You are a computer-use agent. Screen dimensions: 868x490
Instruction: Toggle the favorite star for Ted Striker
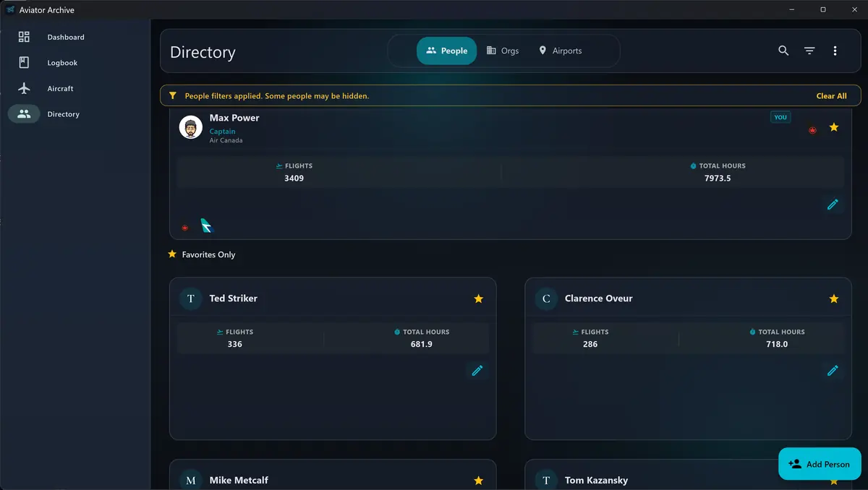pyautogui.click(x=478, y=298)
